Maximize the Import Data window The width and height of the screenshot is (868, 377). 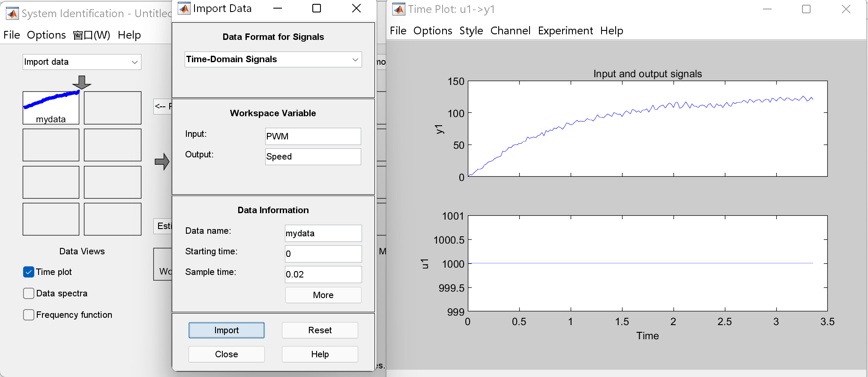tap(317, 9)
